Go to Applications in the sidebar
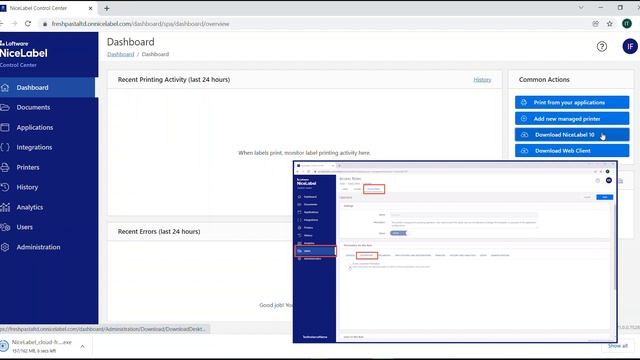Viewport: 640px width, 360px height. pyautogui.click(x=48, y=127)
